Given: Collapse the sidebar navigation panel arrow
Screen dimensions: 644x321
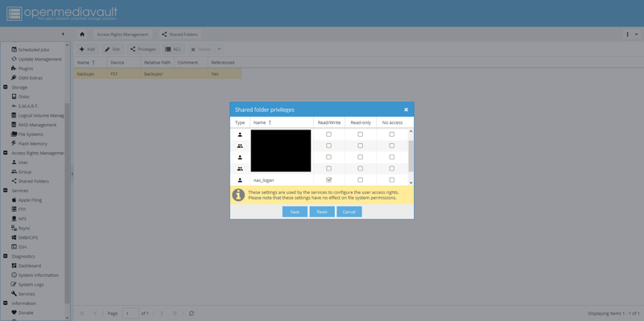Looking at the screenshot, I should click(63, 34).
